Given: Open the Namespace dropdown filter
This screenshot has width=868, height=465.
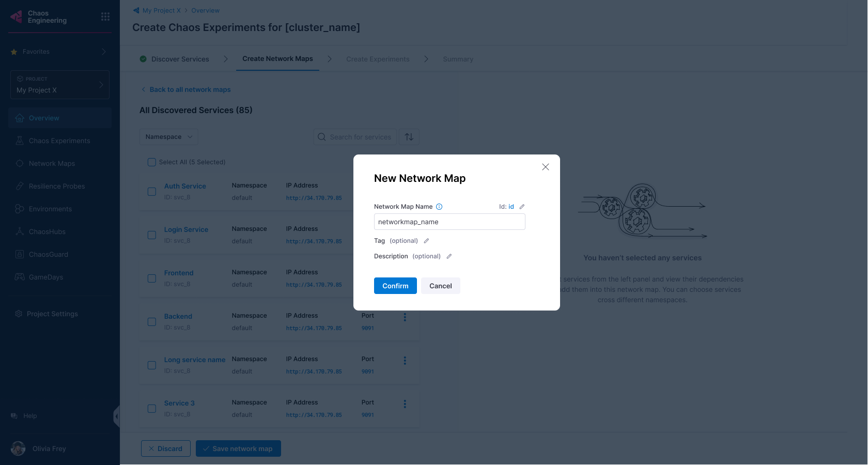Looking at the screenshot, I should 169,137.
